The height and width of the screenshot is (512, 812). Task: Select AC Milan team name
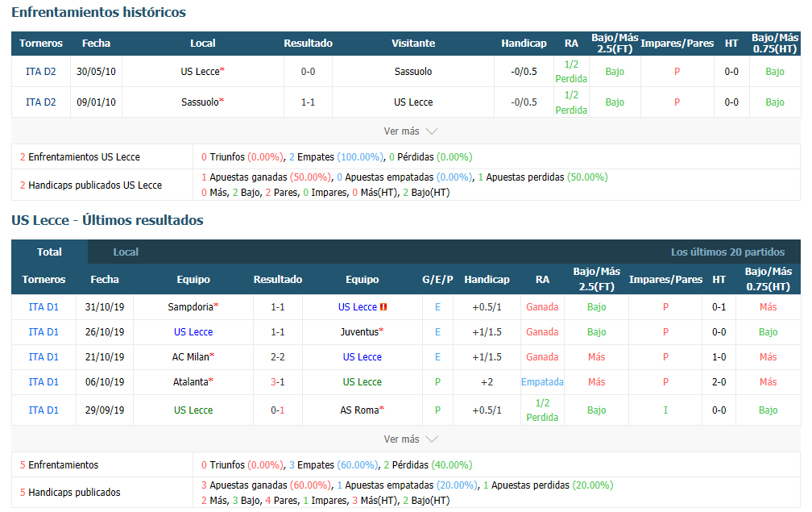click(191, 356)
